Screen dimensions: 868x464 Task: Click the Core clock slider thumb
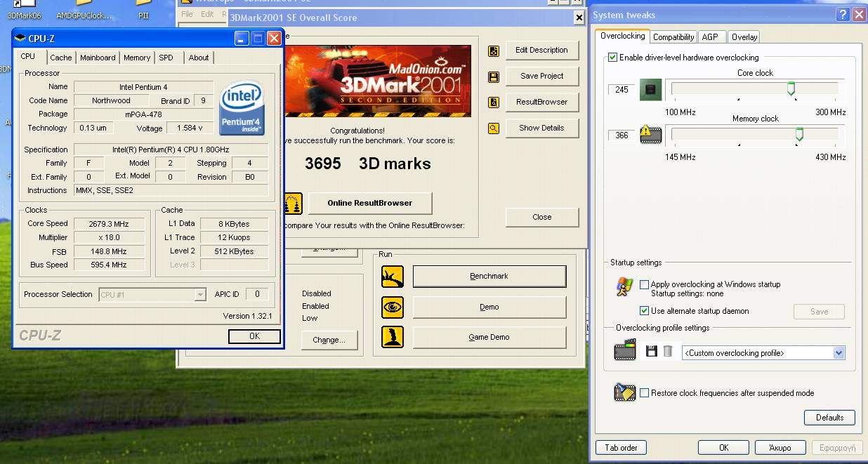tap(791, 88)
